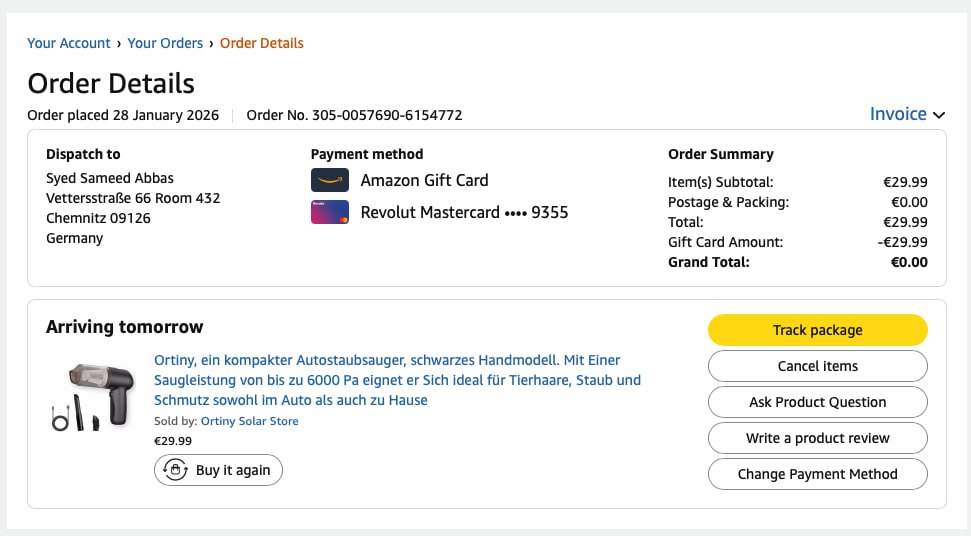Click the circular arrow icon in Buy it again
The width and height of the screenshot is (971, 536).
(175, 470)
